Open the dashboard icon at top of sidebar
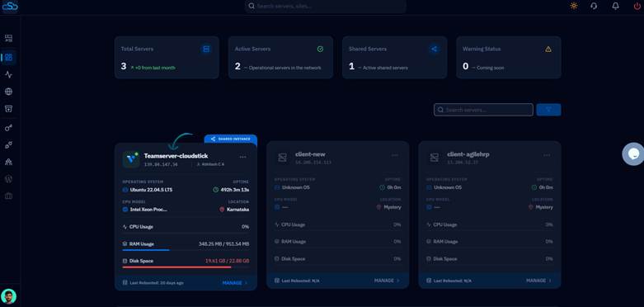This screenshot has width=644, height=307. click(8, 39)
